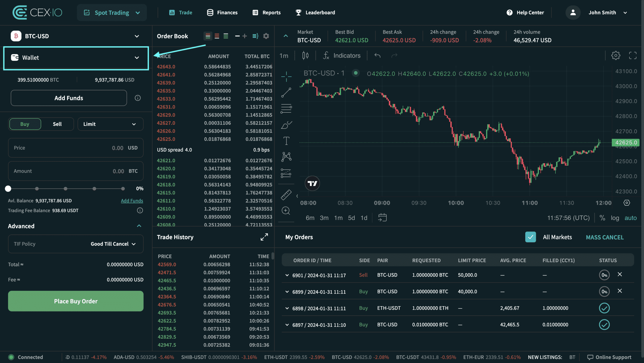The height and width of the screenshot is (363, 644).
Task: Uncheck the All Markets checkbox
Action: pos(530,237)
